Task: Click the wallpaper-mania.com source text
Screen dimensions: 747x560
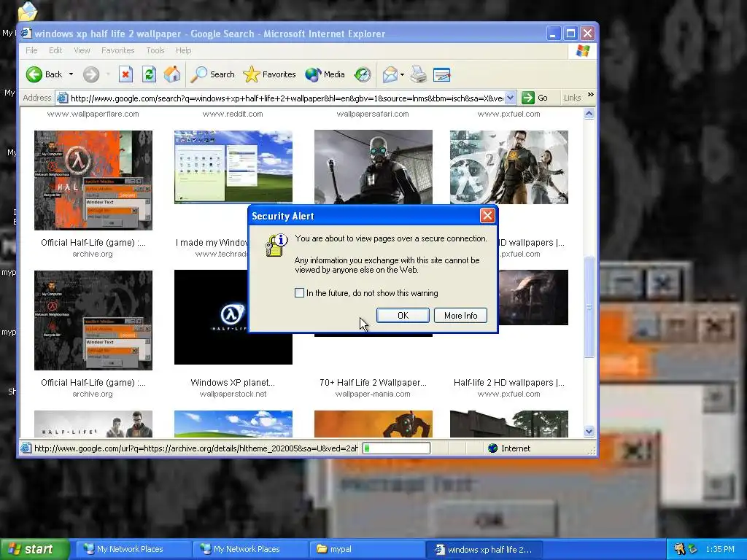Action: 373,394
